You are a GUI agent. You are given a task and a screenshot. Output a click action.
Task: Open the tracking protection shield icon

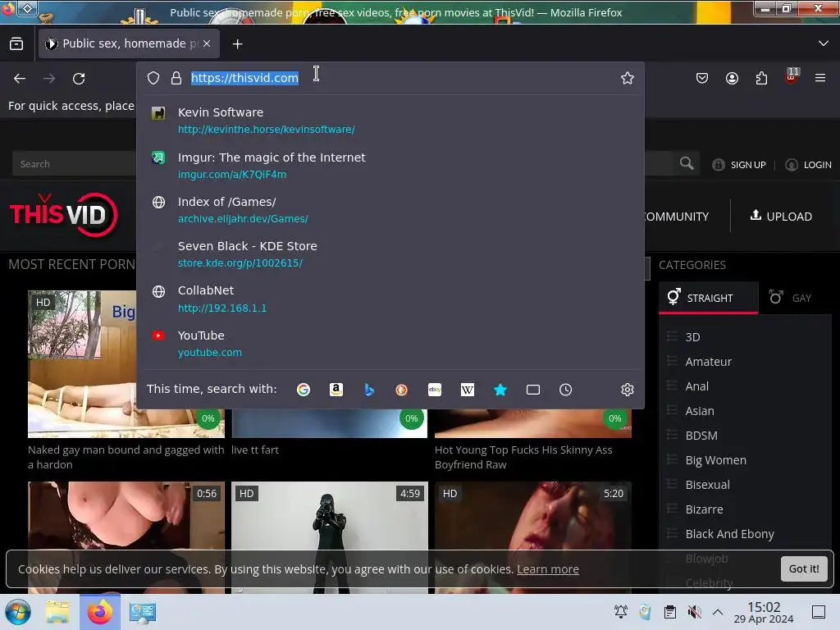[x=153, y=78]
